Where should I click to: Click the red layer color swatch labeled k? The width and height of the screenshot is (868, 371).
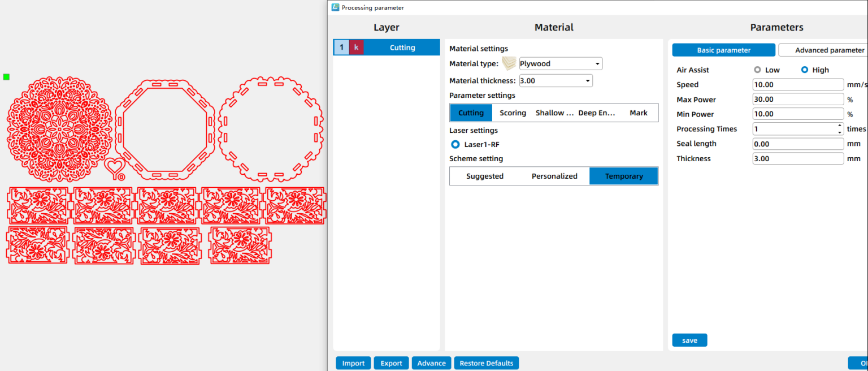pyautogui.click(x=356, y=47)
